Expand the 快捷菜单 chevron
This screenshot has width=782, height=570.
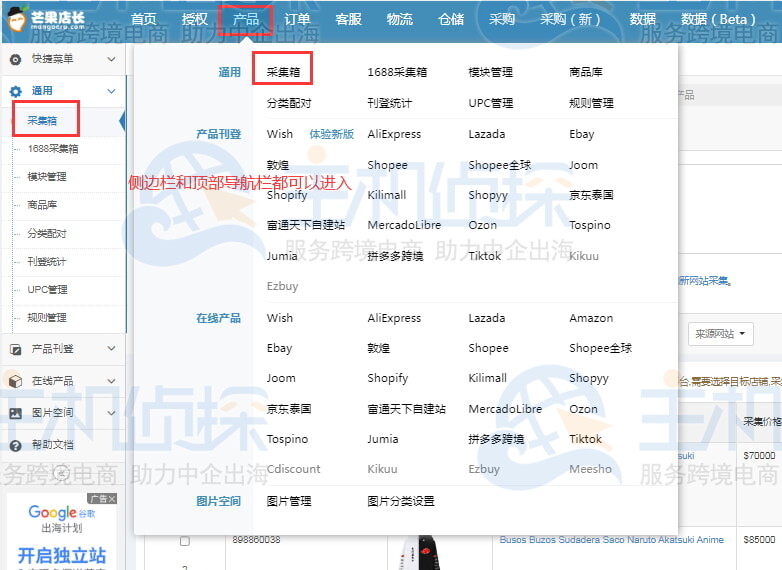(x=112, y=59)
